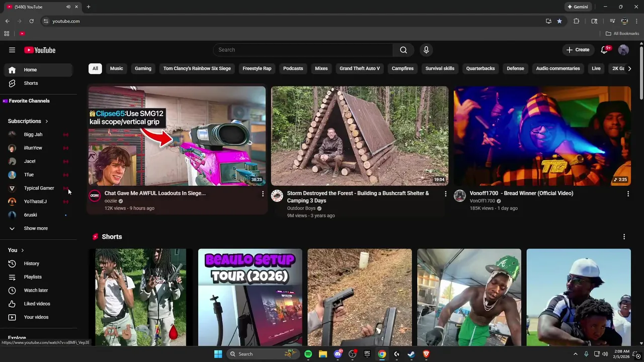Click the browser address bar URL
The height and width of the screenshot is (362, 644).
click(66, 21)
